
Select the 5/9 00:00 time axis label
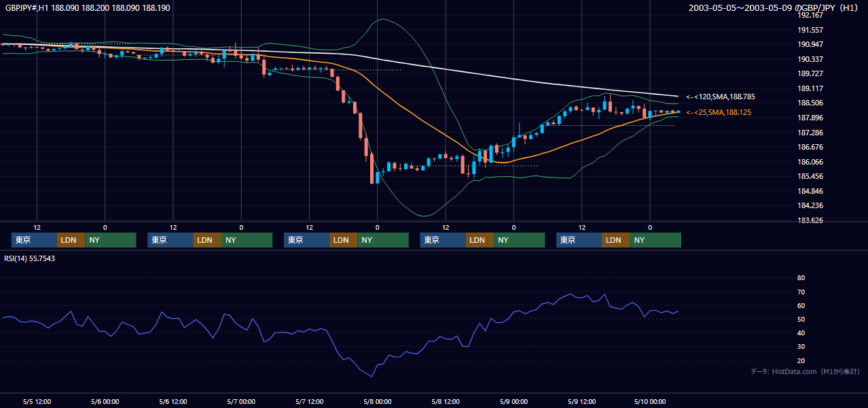tap(513, 401)
